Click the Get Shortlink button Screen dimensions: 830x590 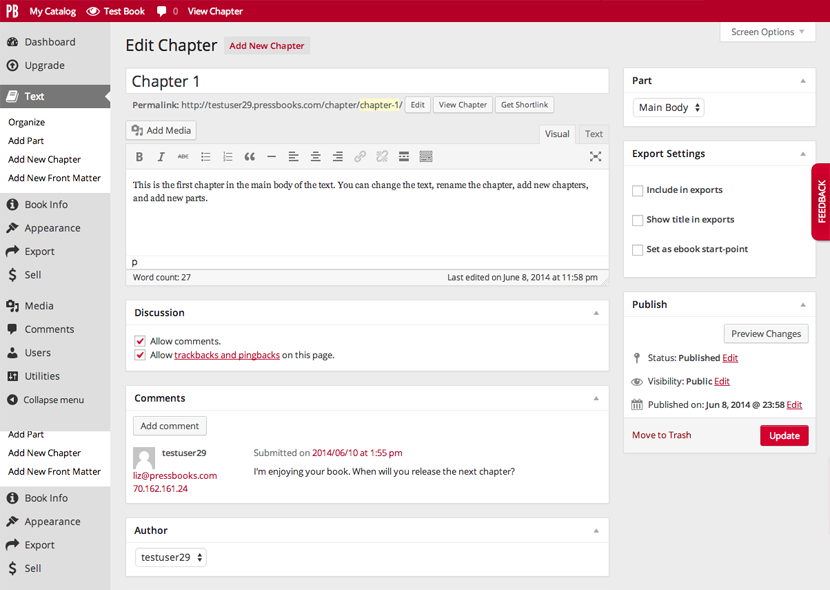pyautogui.click(x=525, y=105)
